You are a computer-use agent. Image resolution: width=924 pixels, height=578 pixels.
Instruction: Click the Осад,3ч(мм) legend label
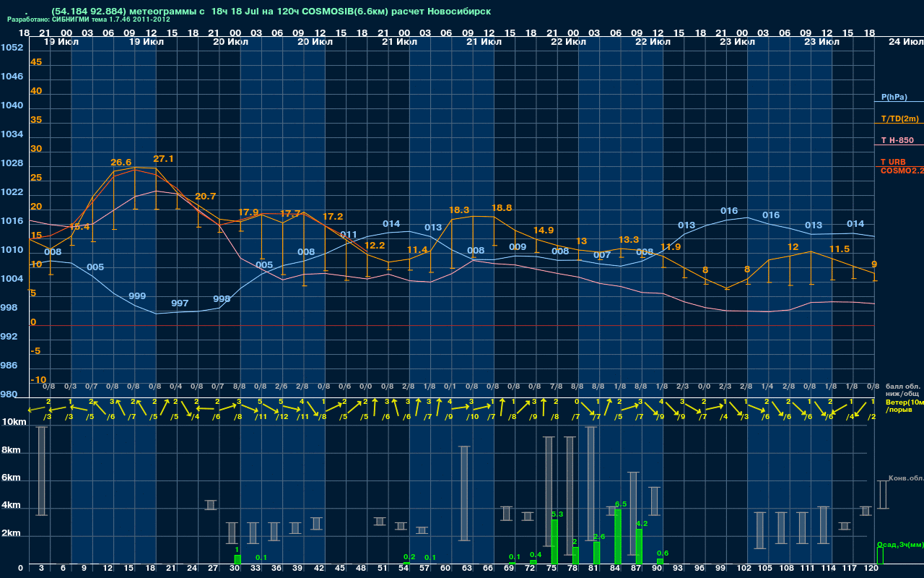click(900, 544)
